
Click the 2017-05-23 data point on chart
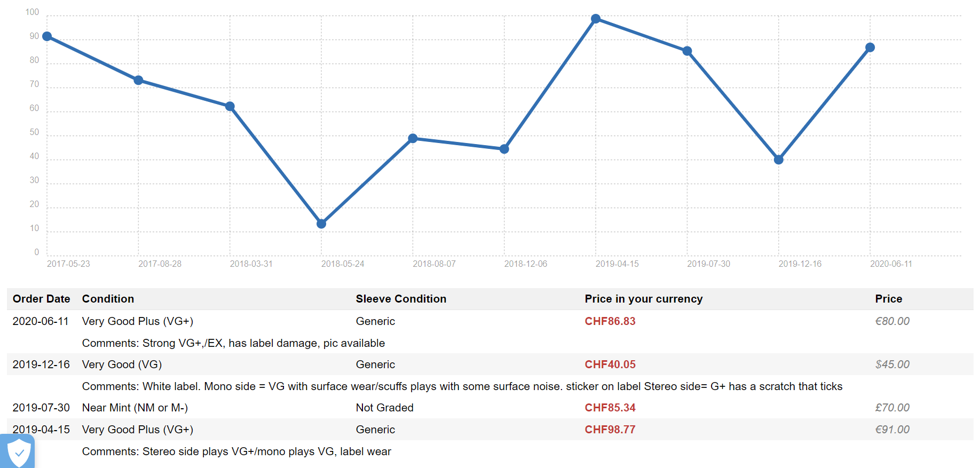coord(47,36)
